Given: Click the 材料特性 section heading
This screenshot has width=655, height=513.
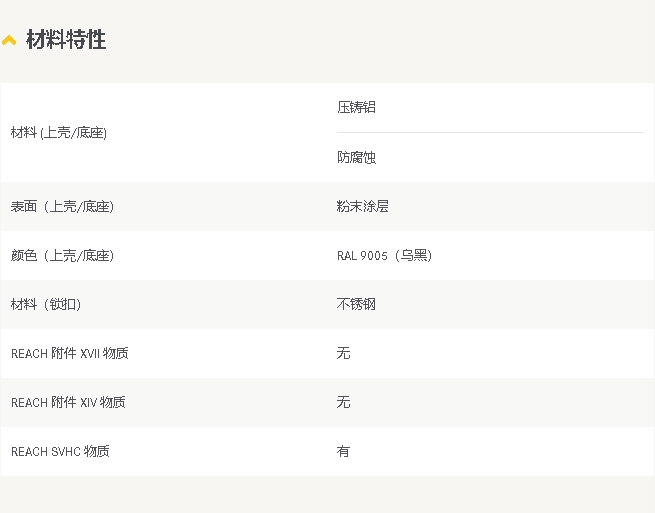Looking at the screenshot, I should click(66, 40).
